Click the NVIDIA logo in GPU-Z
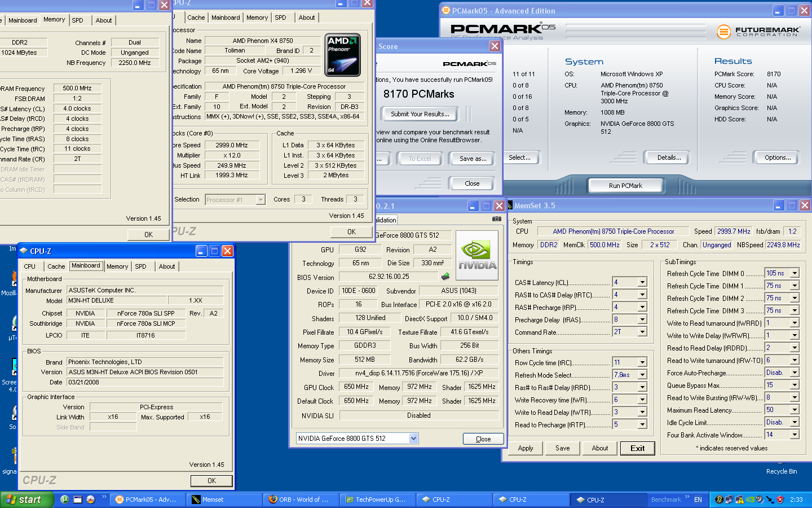The width and height of the screenshot is (812, 508). pyautogui.click(x=477, y=255)
